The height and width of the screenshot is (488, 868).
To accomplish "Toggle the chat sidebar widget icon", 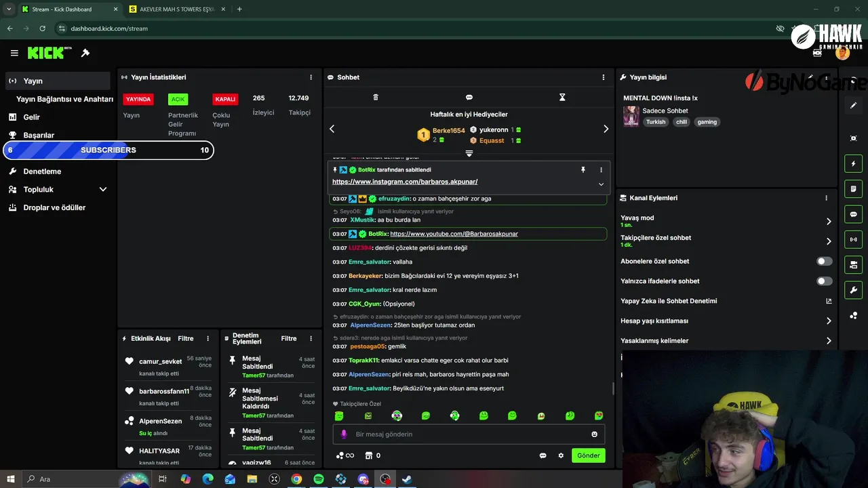I will pyautogui.click(x=854, y=214).
